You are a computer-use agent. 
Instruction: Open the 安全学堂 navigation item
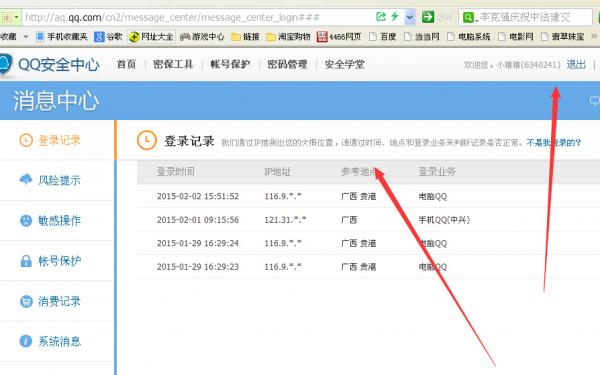point(344,64)
